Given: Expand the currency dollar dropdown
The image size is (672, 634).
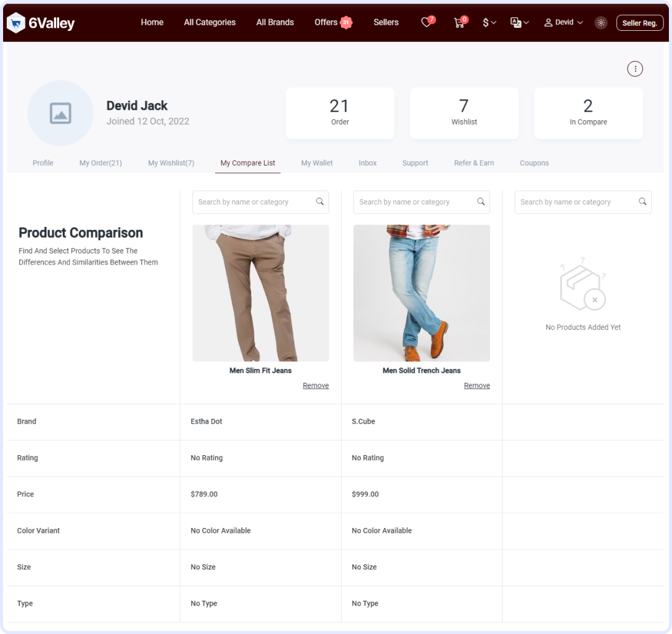Looking at the screenshot, I should [x=489, y=22].
